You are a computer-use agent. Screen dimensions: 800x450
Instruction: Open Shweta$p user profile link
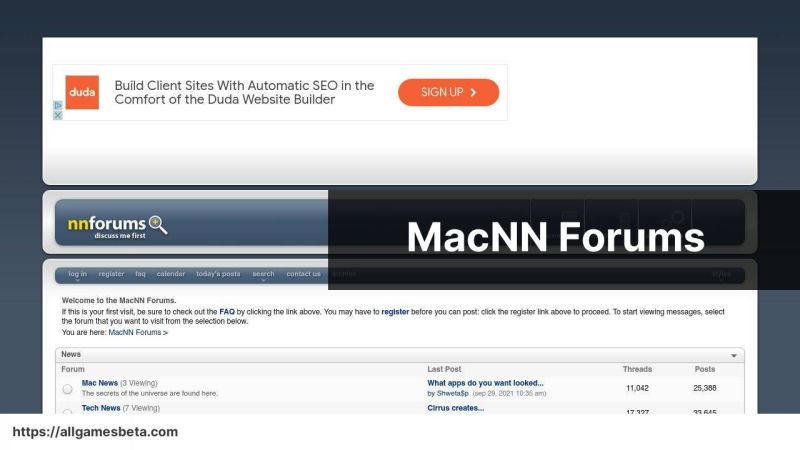tap(453, 393)
